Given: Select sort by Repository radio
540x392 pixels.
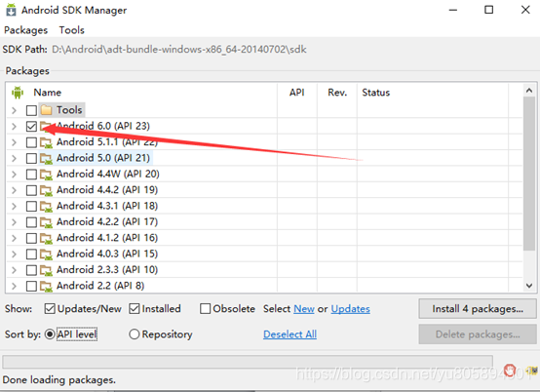Looking at the screenshot, I should pyautogui.click(x=134, y=334).
